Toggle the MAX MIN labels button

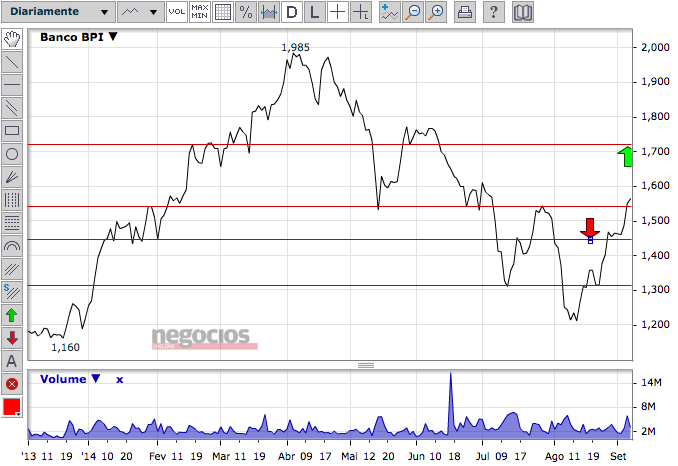tap(200, 12)
